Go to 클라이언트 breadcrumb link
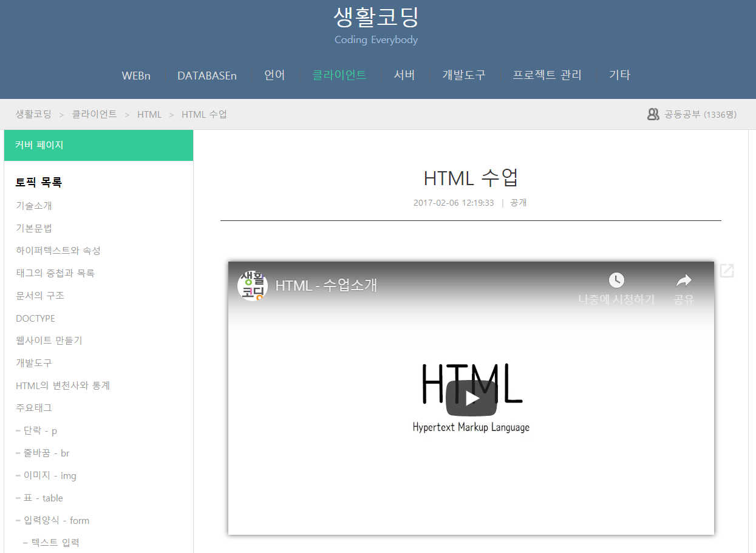 pyautogui.click(x=94, y=114)
